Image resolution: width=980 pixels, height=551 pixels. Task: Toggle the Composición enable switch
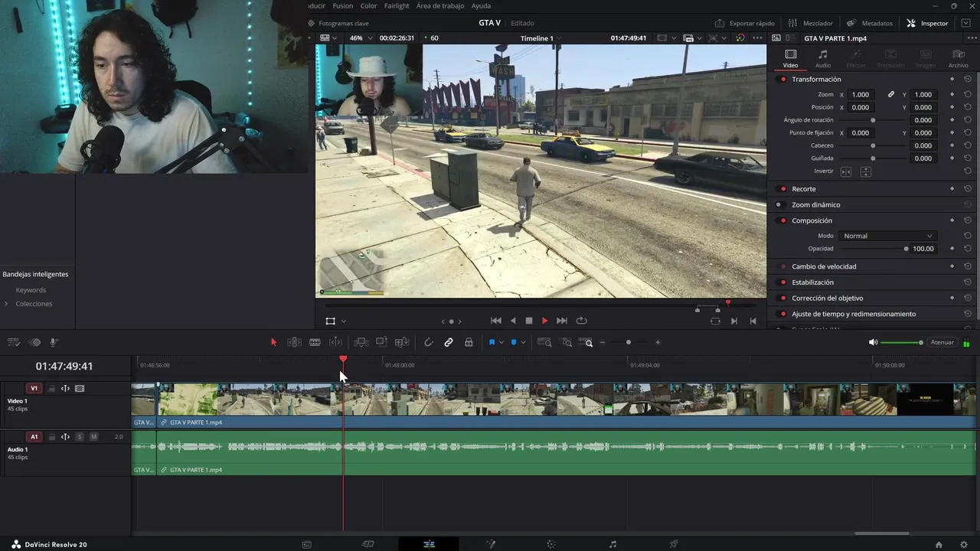782,221
